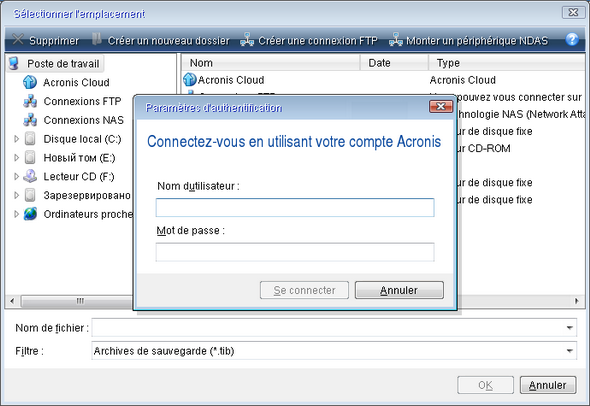This screenshot has width=590, height=406.
Task: Open the Nom de fichier dropdown
Action: pos(570,328)
